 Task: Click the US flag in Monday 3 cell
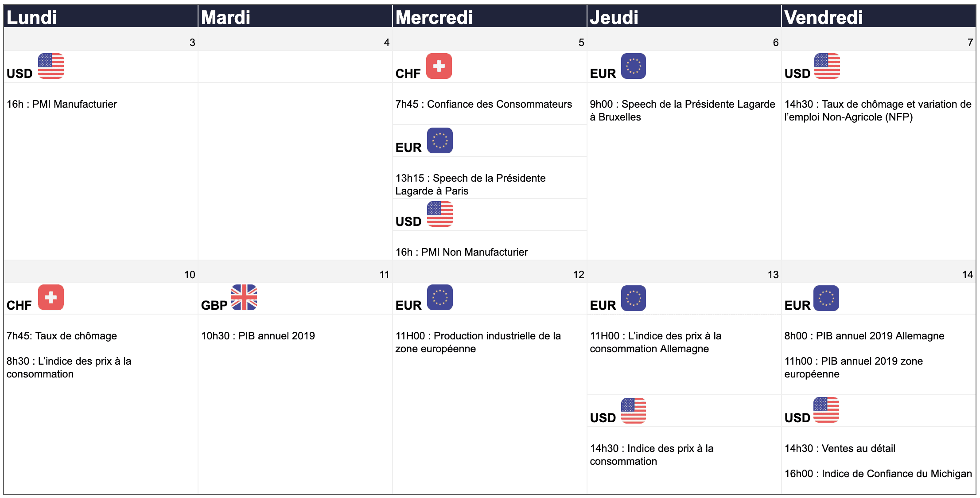[x=51, y=66]
